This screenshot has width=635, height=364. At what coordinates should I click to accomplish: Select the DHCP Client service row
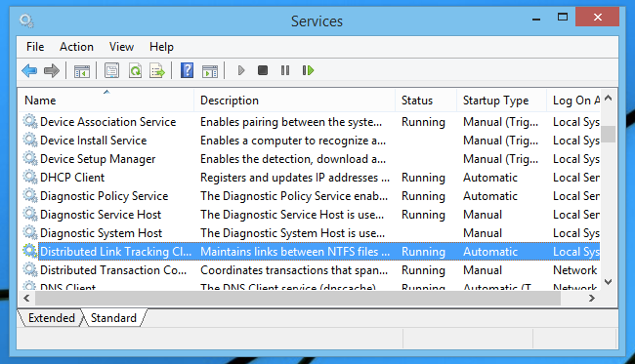(x=311, y=178)
